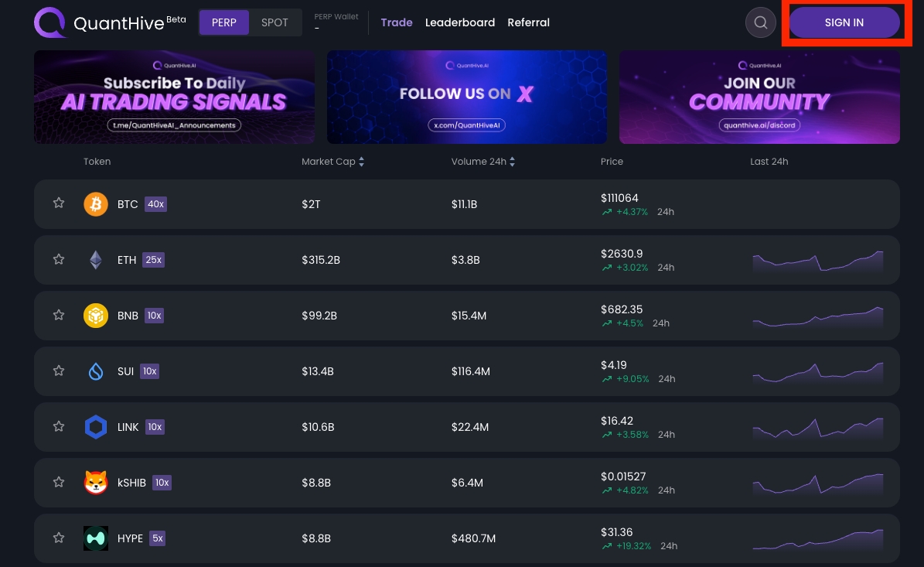Image resolution: width=924 pixels, height=567 pixels.
Task: Star the SUI token row
Action: pos(59,371)
